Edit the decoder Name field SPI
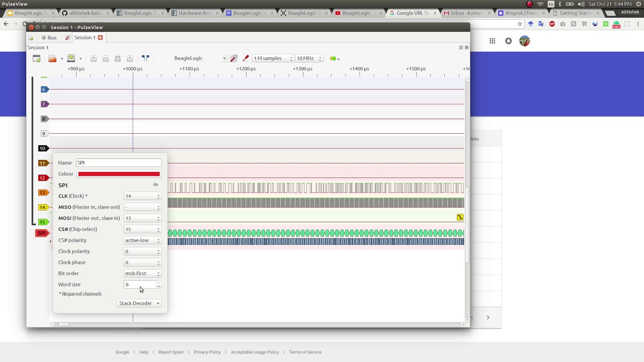Viewport: 644px width, 362px height. 119,163
